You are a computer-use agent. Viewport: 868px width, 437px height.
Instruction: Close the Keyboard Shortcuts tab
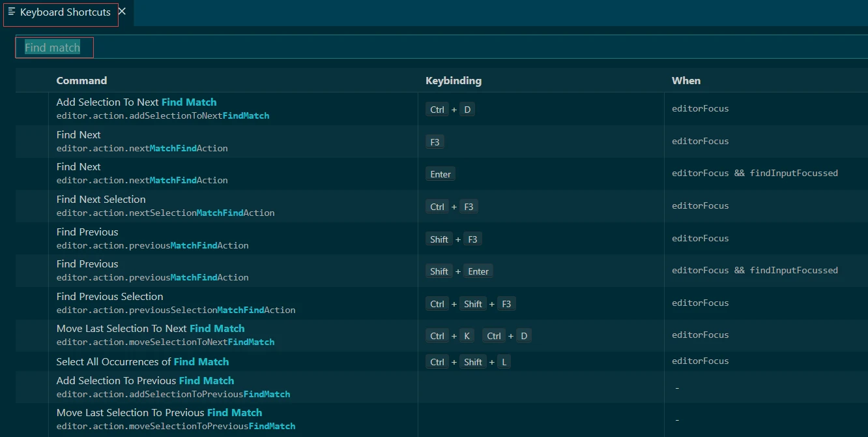point(122,11)
